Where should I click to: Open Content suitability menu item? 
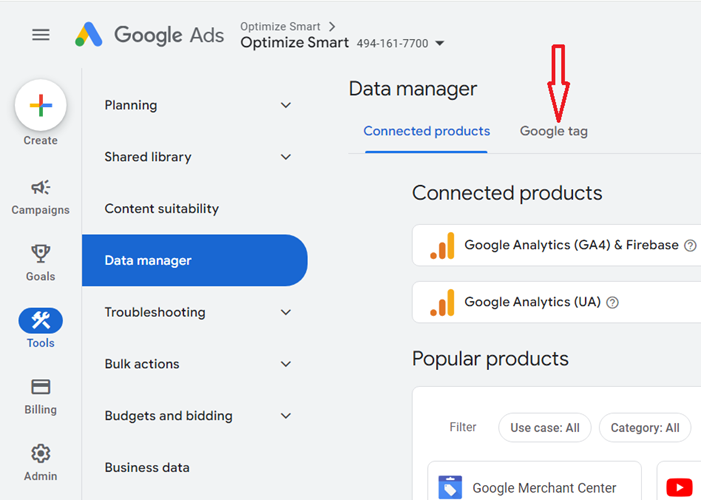161,209
